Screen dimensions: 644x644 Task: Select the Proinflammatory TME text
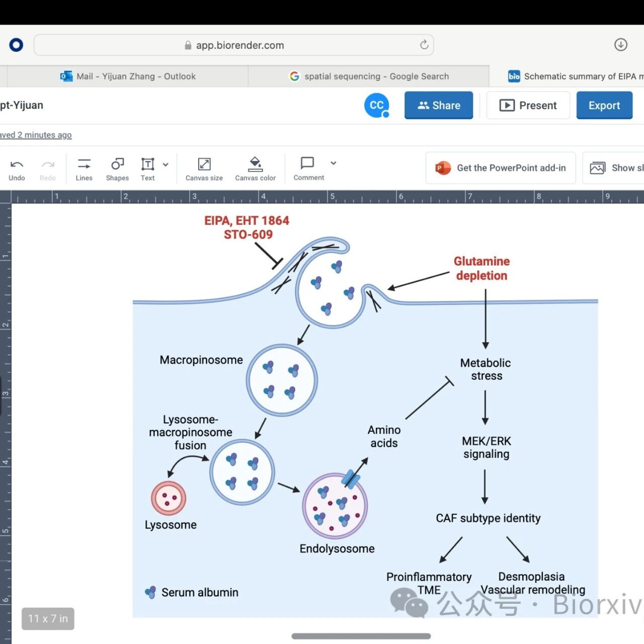pyautogui.click(x=429, y=583)
